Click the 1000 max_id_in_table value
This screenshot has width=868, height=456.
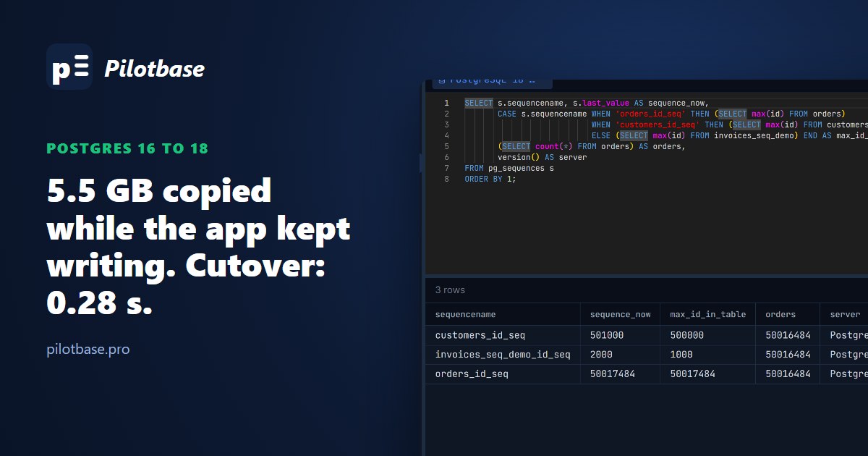[x=707, y=355]
